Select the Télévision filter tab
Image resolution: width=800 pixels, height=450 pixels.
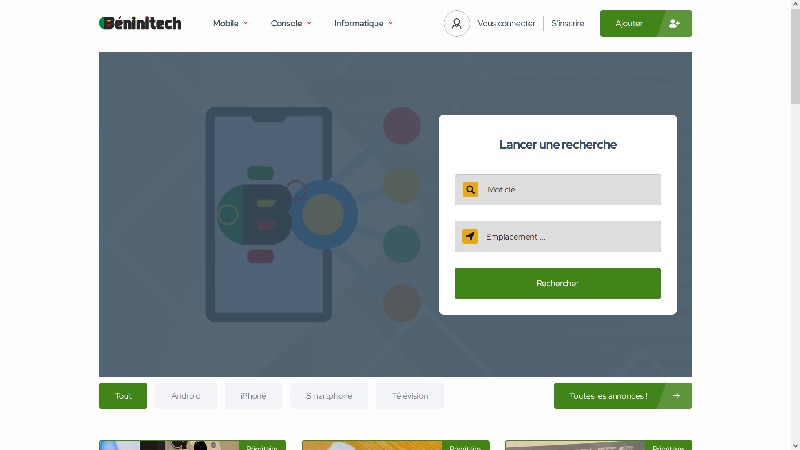point(410,396)
